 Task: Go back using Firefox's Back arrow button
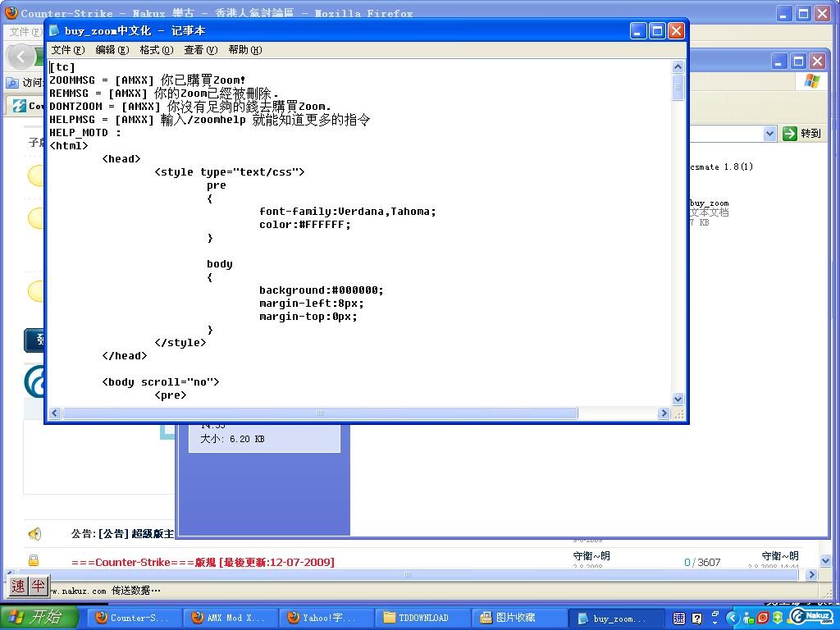pos(21,57)
